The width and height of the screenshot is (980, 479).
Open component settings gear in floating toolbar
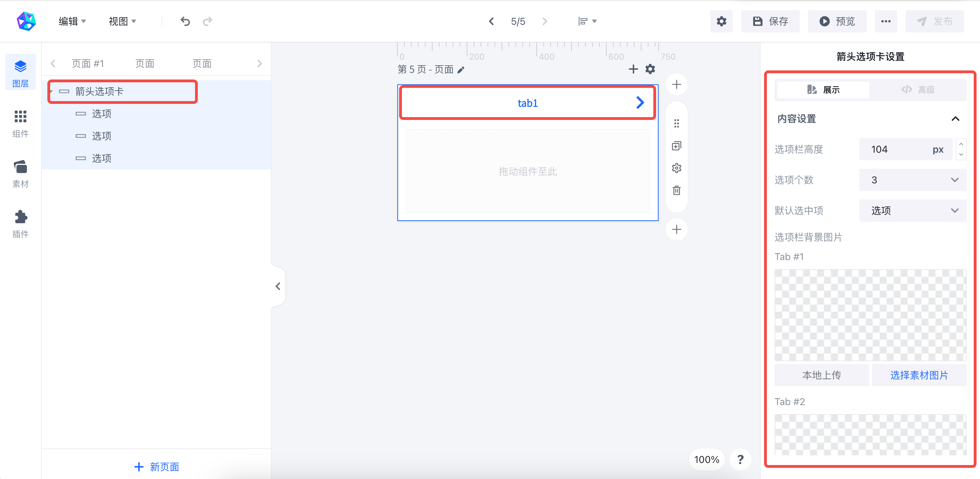(676, 168)
